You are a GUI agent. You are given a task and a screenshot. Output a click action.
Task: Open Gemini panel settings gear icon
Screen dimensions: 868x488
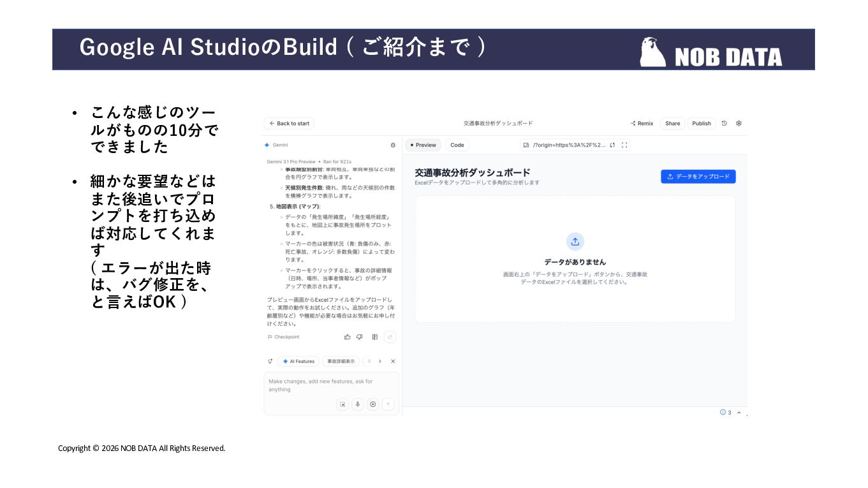[x=393, y=145]
